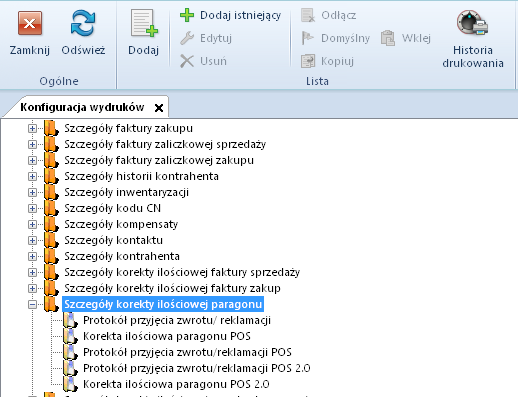Collapse Szczegóły korekty ilościowej paragonu node
Screen dimensions: 518x397
[32, 304]
